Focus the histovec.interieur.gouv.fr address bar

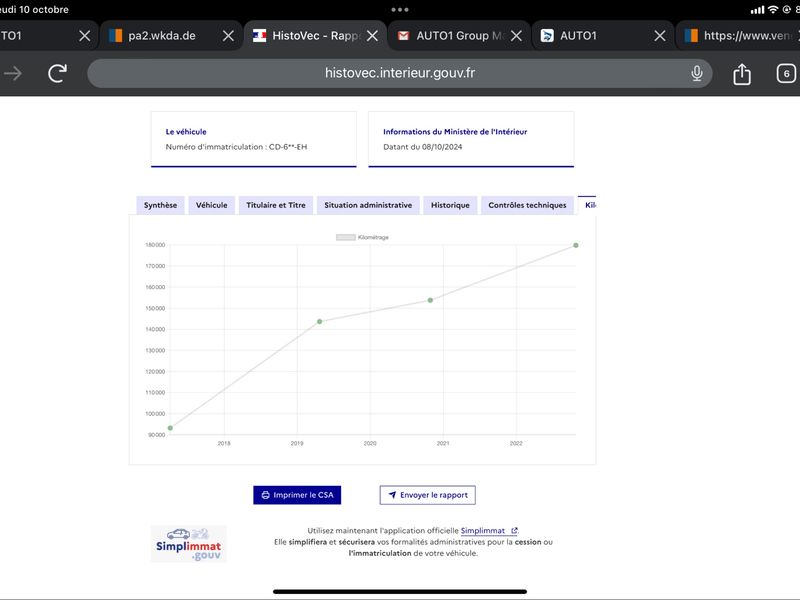[399, 73]
